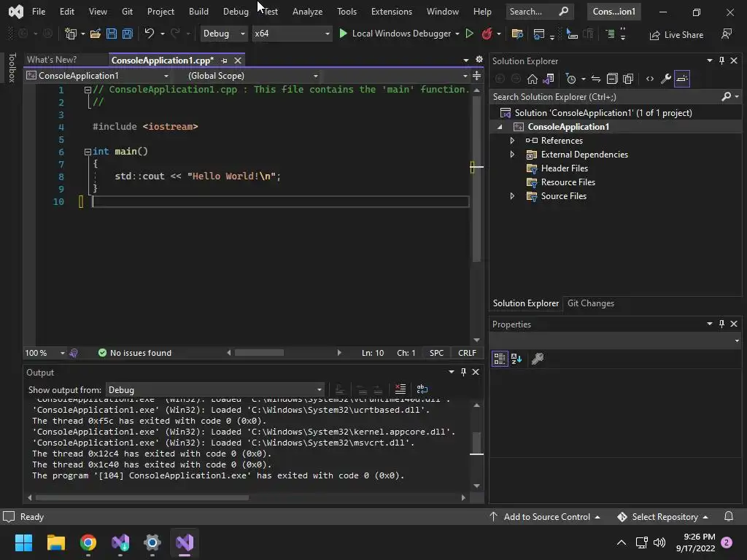Collapse the main() function outline box
Image resolution: width=747 pixels, height=560 pixels.
(x=88, y=152)
